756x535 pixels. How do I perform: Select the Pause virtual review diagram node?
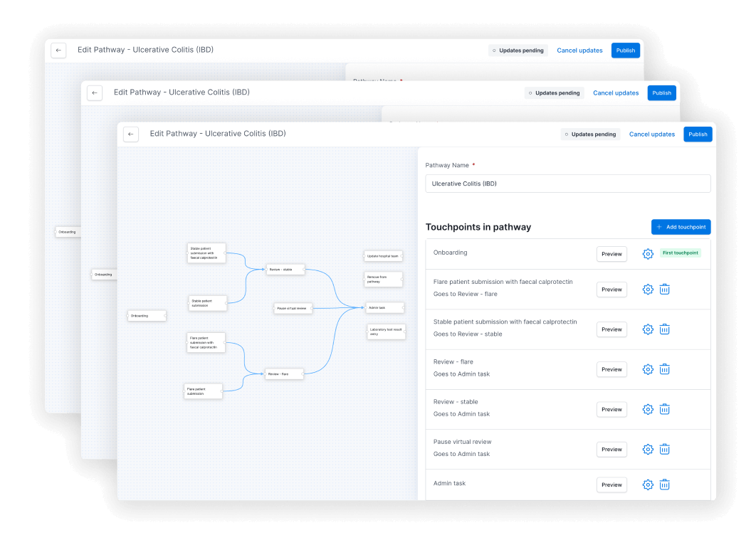tap(293, 308)
